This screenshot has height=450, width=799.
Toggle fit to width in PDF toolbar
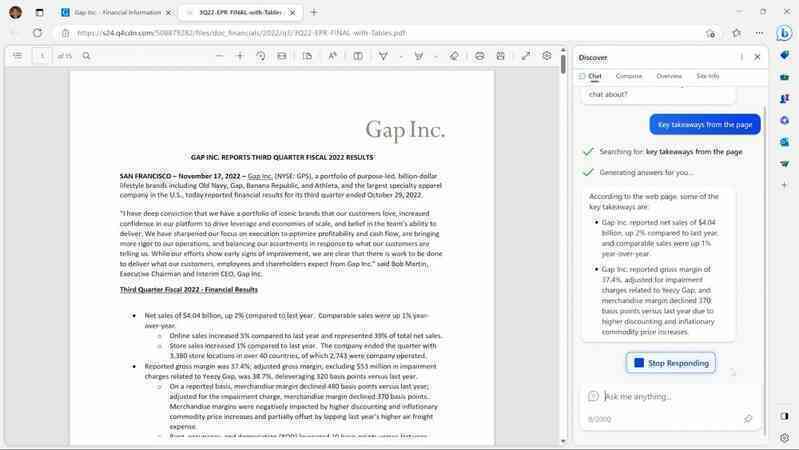pos(282,56)
